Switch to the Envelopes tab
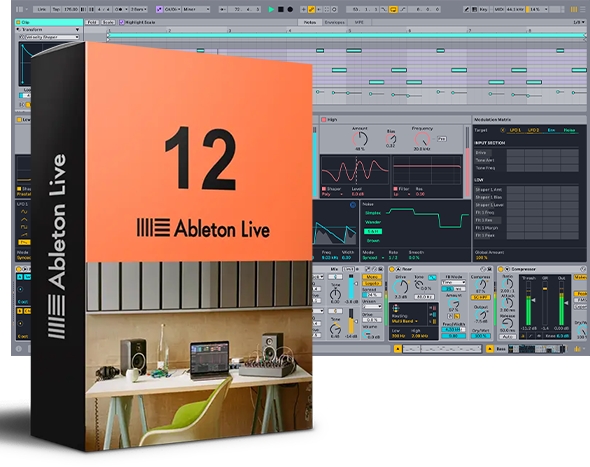Image resolution: width=590 pixels, height=467 pixels. pyautogui.click(x=335, y=22)
